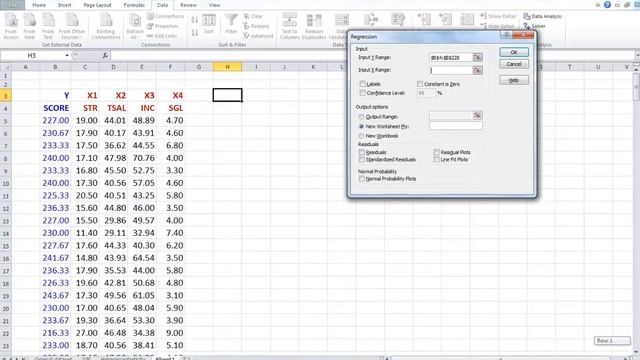Click Help button in Regression dialog
The image size is (640, 360).
[x=514, y=80]
